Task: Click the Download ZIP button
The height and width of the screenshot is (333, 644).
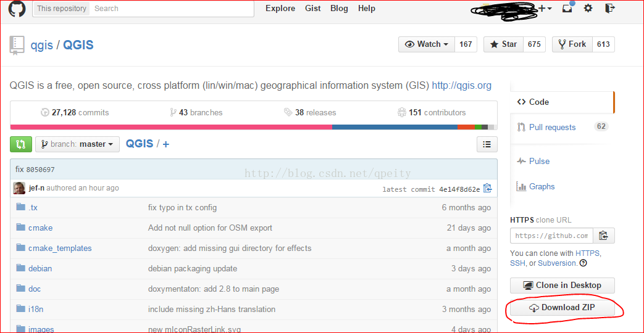Action: click(x=562, y=308)
